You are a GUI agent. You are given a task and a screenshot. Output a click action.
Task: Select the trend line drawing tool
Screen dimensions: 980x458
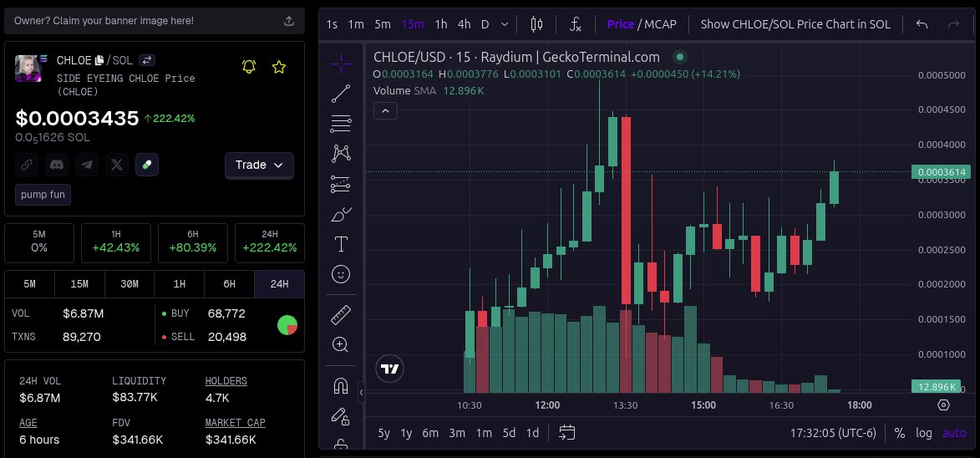pyautogui.click(x=341, y=94)
